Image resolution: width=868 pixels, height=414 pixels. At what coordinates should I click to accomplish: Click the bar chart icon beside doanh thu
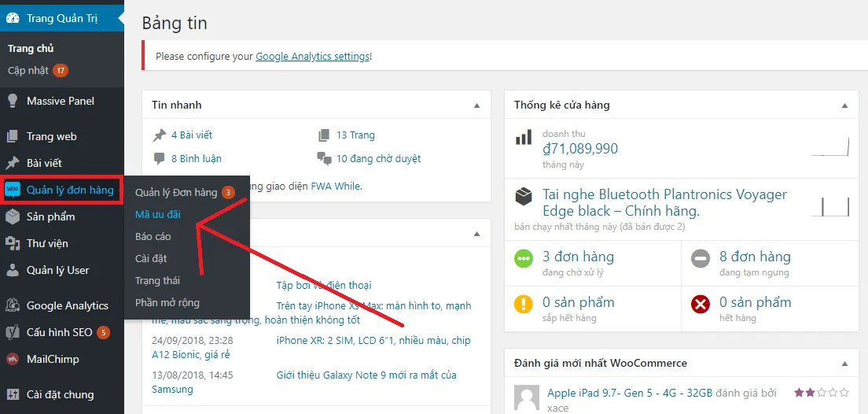tap(523, 137)
